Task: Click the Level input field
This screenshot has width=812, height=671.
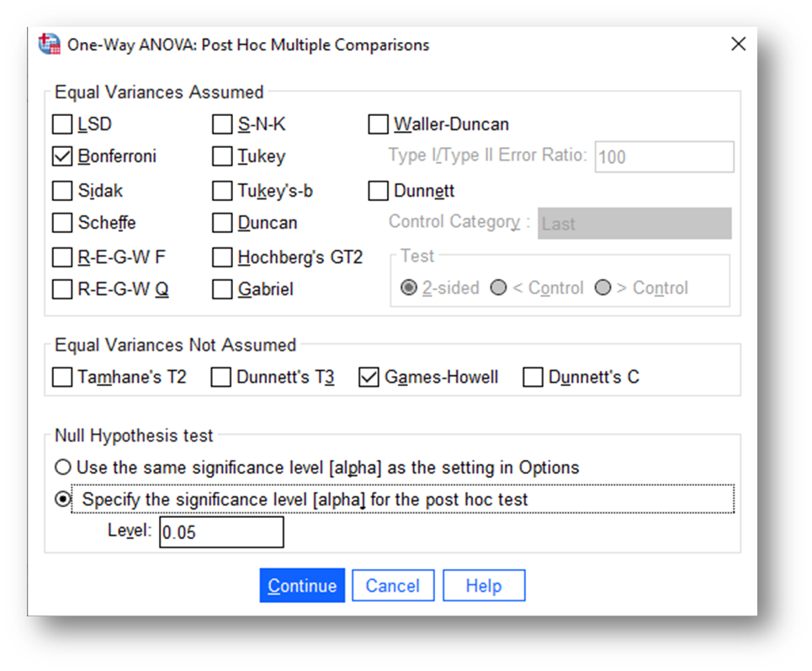Action: [x=221, y=531]
